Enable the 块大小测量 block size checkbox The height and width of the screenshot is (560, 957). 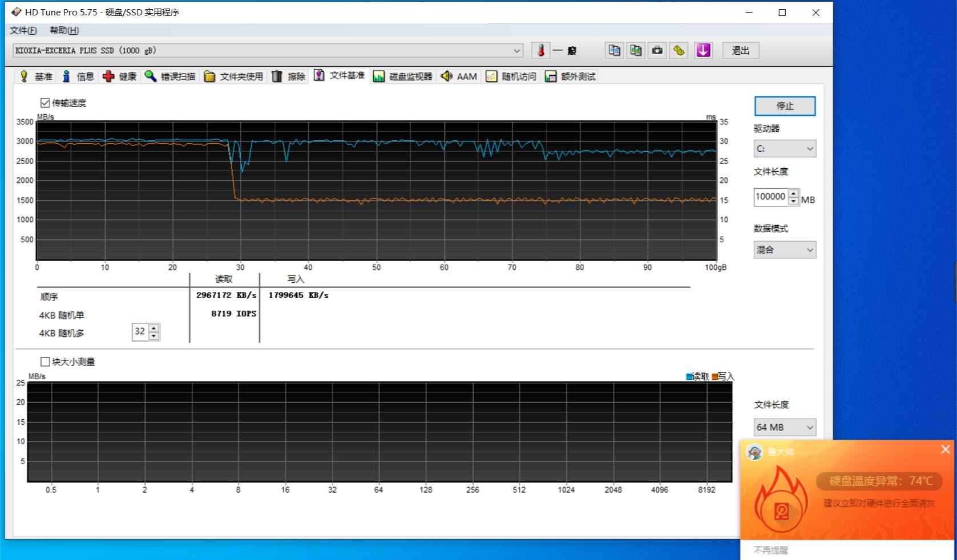click(45, 362)
